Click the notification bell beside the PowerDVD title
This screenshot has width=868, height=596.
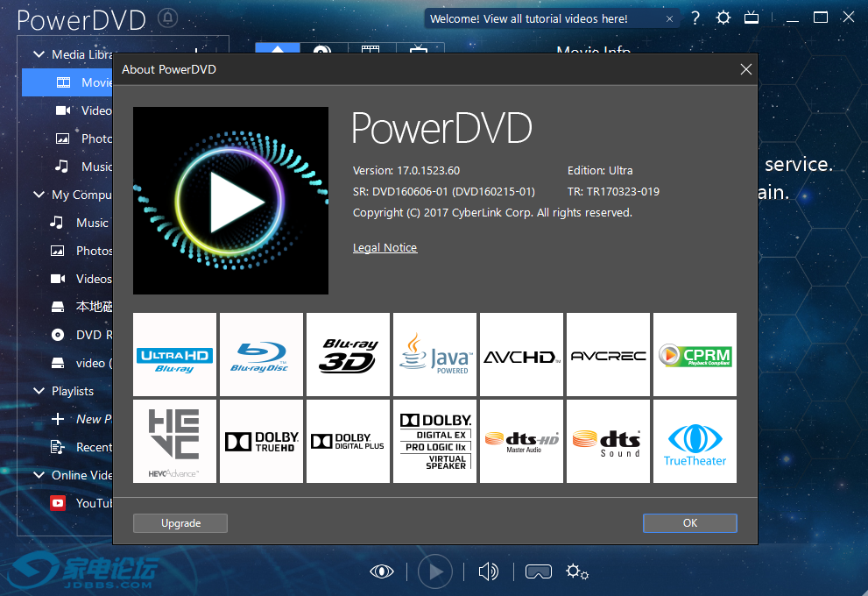click(x=168, y=18)
